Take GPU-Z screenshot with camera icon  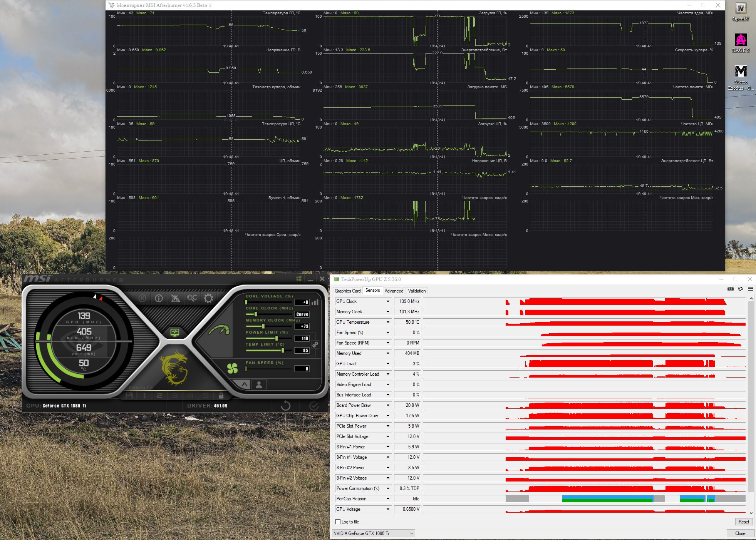(730, 289)
